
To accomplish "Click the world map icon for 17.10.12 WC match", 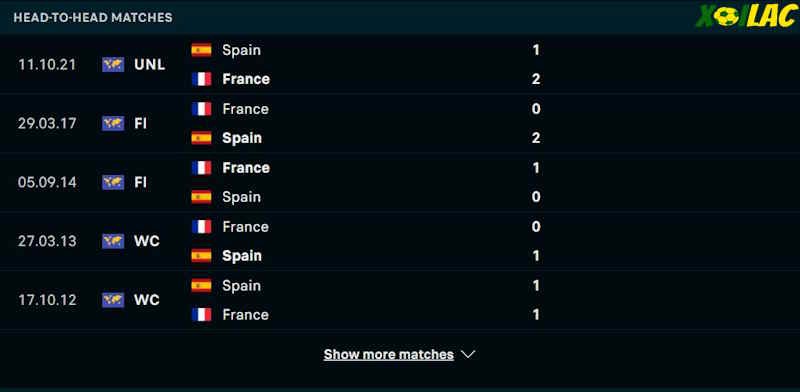I will pyautogui.click(x=113, y=300).
